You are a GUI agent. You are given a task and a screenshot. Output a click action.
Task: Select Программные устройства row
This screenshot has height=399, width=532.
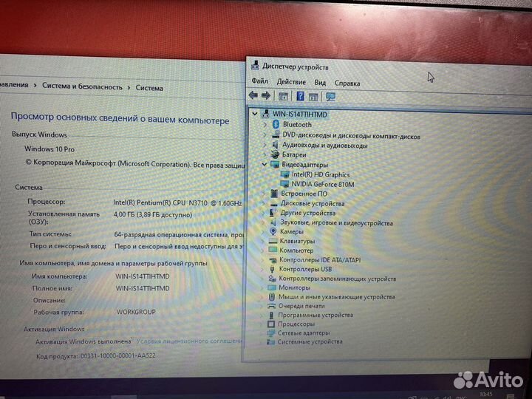[x=316, y=316]
